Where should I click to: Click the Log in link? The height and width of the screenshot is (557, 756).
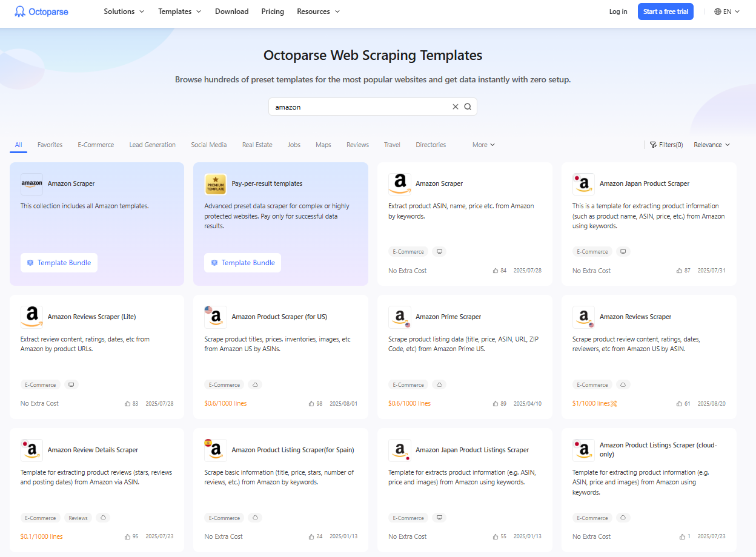coord(618,12)
